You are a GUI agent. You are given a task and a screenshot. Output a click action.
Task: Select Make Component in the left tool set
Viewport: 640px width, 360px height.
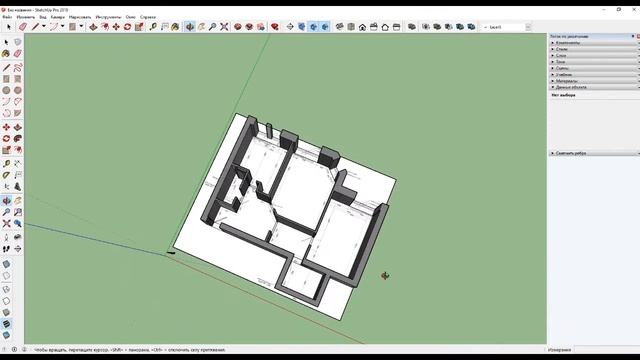[x=18, y=42]
